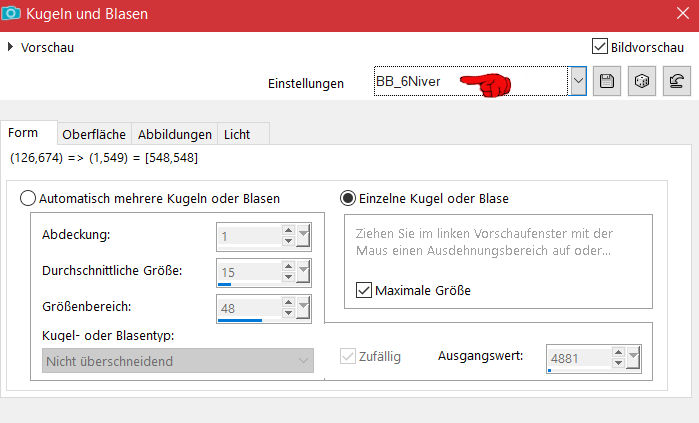
Task: Click the reset to default arrow icon
Action: (676, 82)
